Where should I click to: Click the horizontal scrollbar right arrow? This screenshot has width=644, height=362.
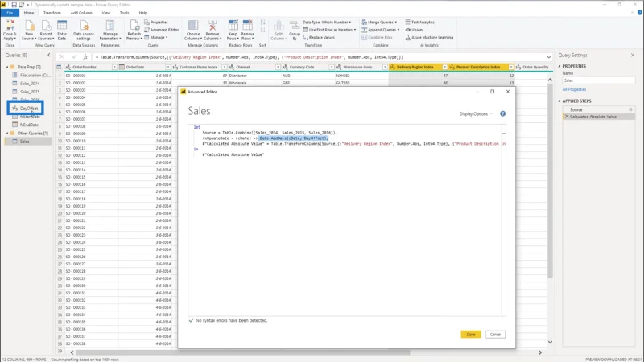click(x=540, y=352)
